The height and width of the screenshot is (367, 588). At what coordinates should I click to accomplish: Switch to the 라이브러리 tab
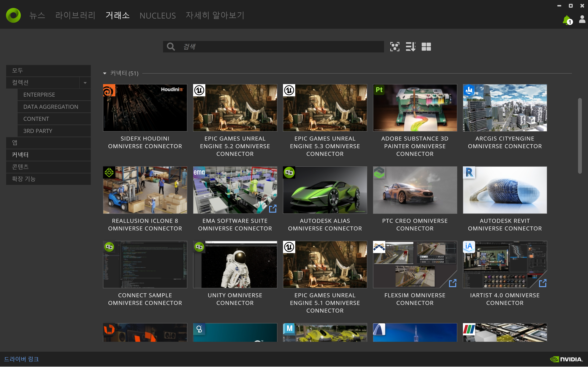coord(75,16)
